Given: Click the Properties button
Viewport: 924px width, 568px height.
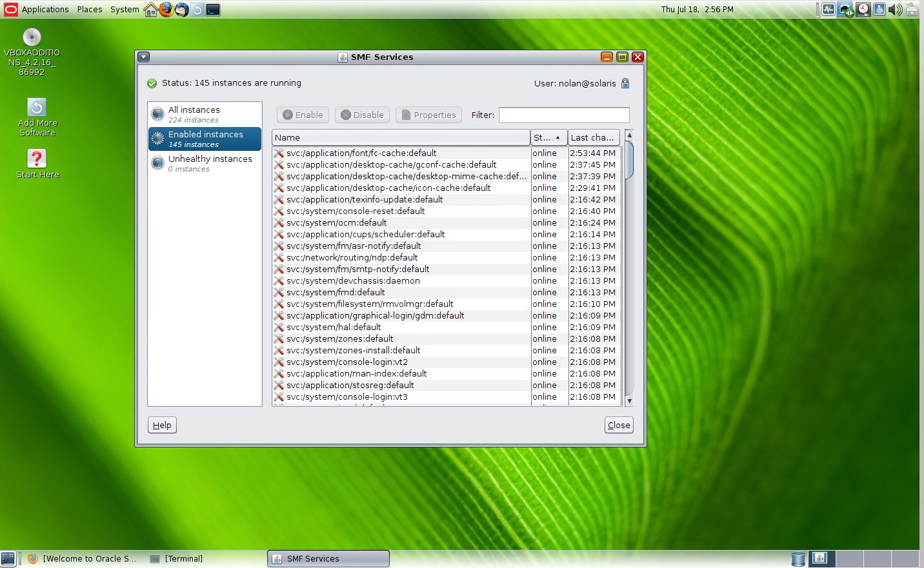Looking at the screenshot, I should [428, 115].
